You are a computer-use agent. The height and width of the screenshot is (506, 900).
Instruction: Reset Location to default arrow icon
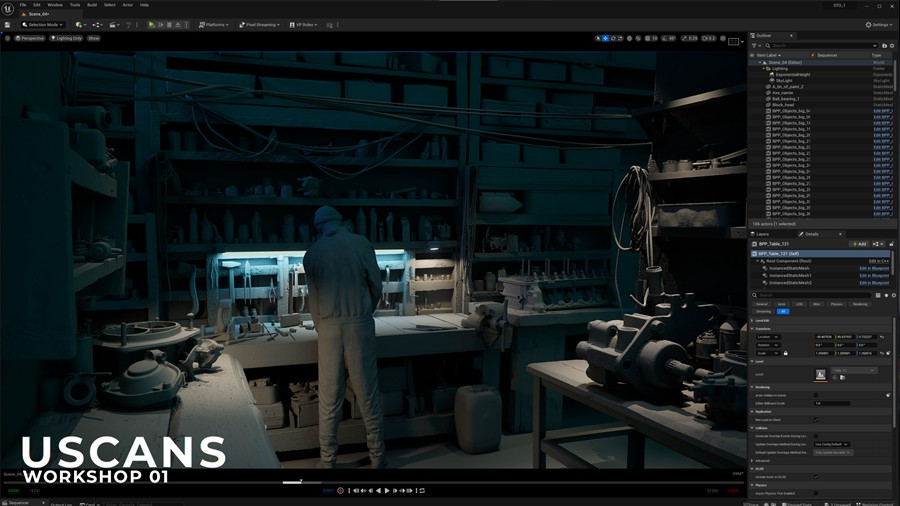click(882, 337)
